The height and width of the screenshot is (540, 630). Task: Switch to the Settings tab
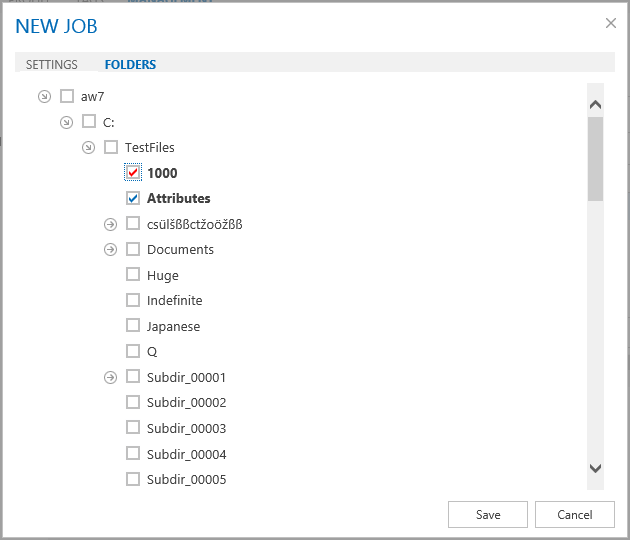tap(52, 65)
